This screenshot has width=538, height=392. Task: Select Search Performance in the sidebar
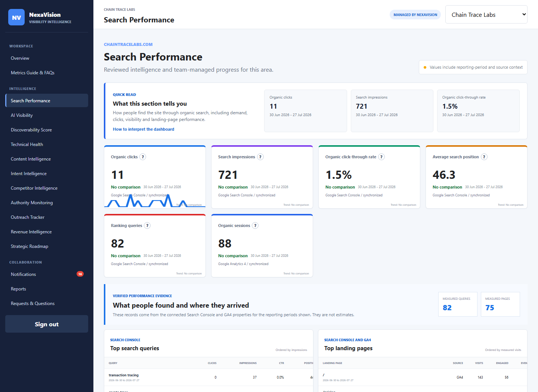pyautogui.click(x=47, y=101)
